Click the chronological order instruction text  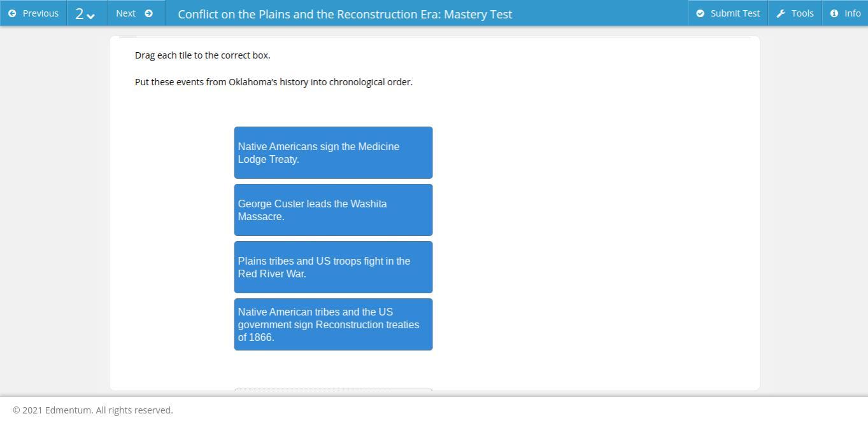point(274,82)
